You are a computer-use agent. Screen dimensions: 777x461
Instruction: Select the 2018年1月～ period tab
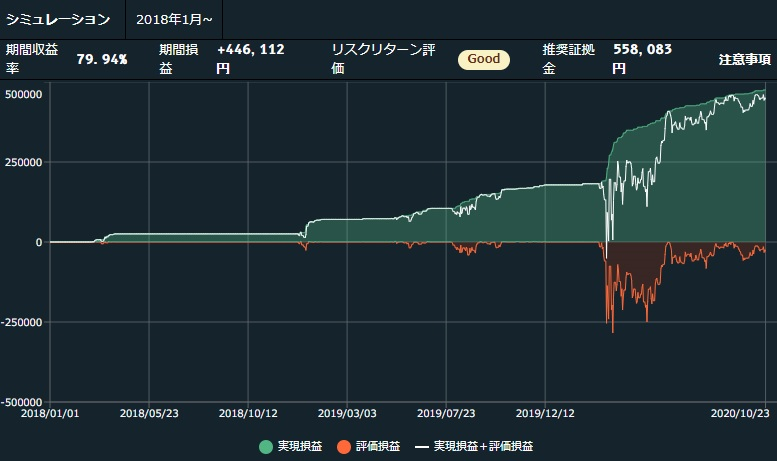[174, 20]
